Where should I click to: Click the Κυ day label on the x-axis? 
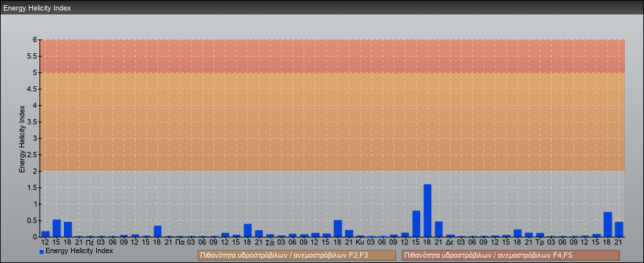360,243
